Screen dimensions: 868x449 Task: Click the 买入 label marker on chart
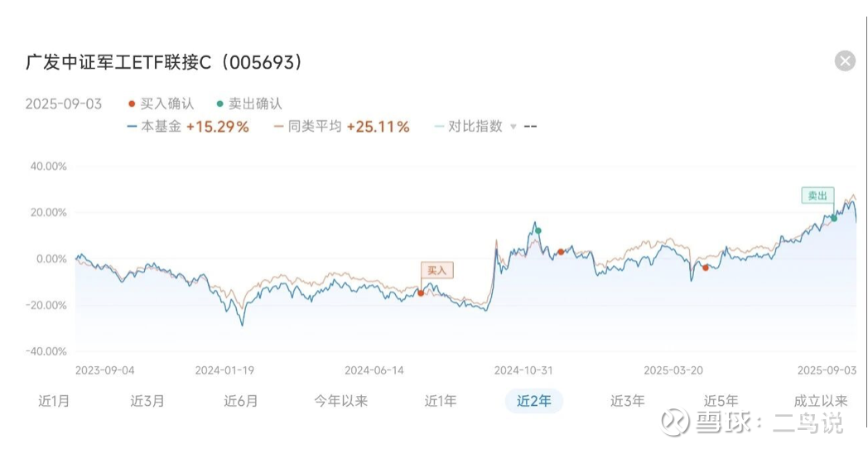pos(437,270)
